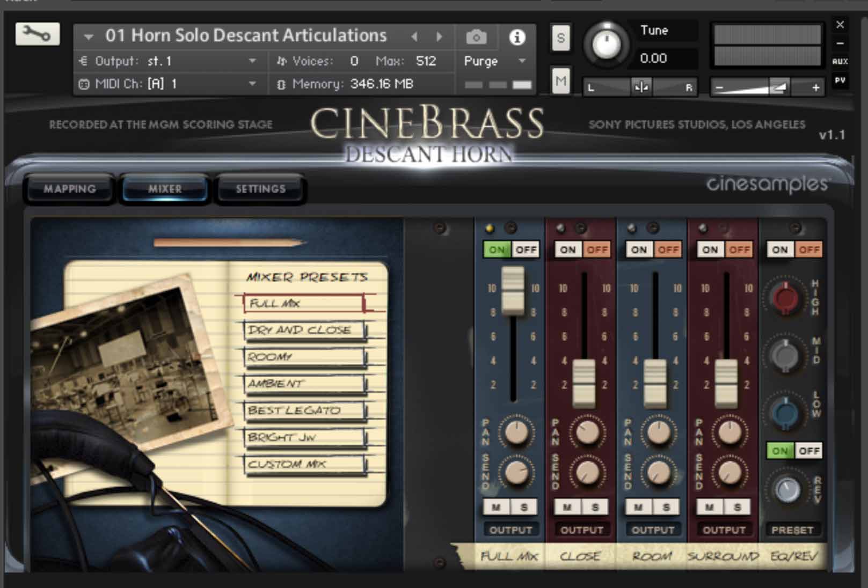This screenshot has height=588, width=868.
Task: Open the instrument info panel
Action: pyautogui.click(x=516, y=36)
